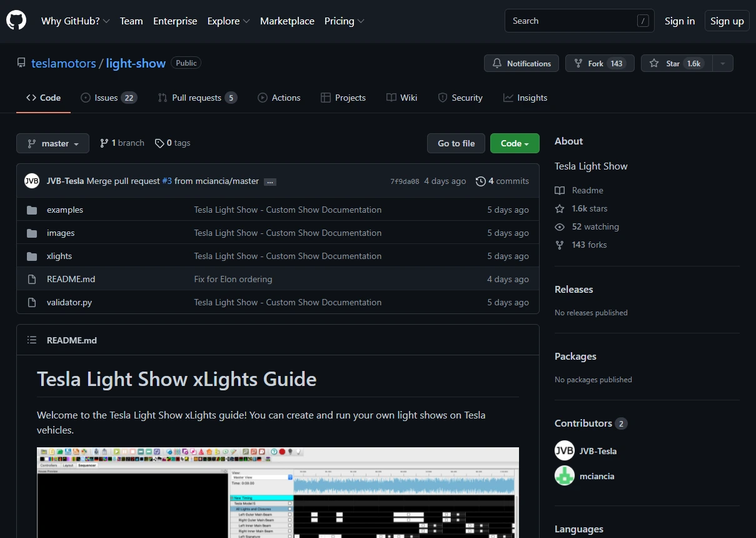
Task: Focus the Search input field
Action: pos(579,21)
